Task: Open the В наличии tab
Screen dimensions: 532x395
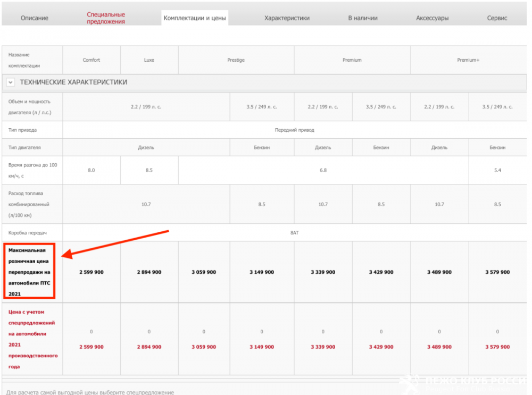Action: click(363, 18)
